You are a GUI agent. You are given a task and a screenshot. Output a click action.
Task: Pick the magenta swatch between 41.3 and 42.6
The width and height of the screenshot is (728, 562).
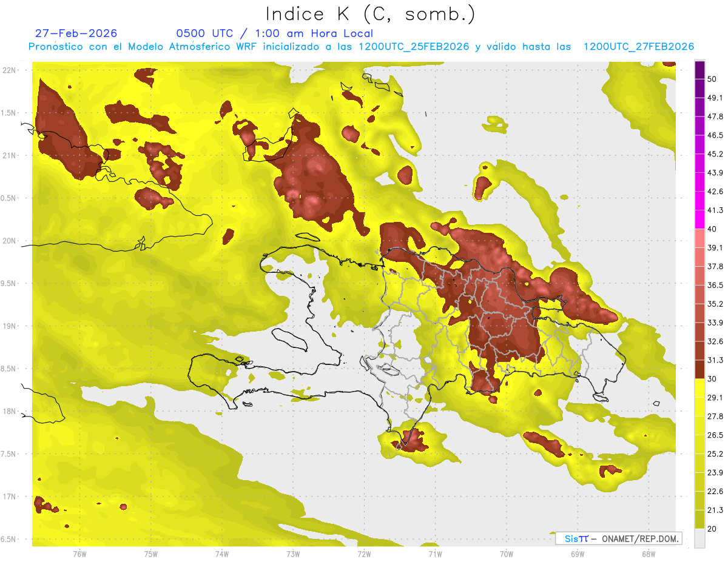click(x=700, y=201)
